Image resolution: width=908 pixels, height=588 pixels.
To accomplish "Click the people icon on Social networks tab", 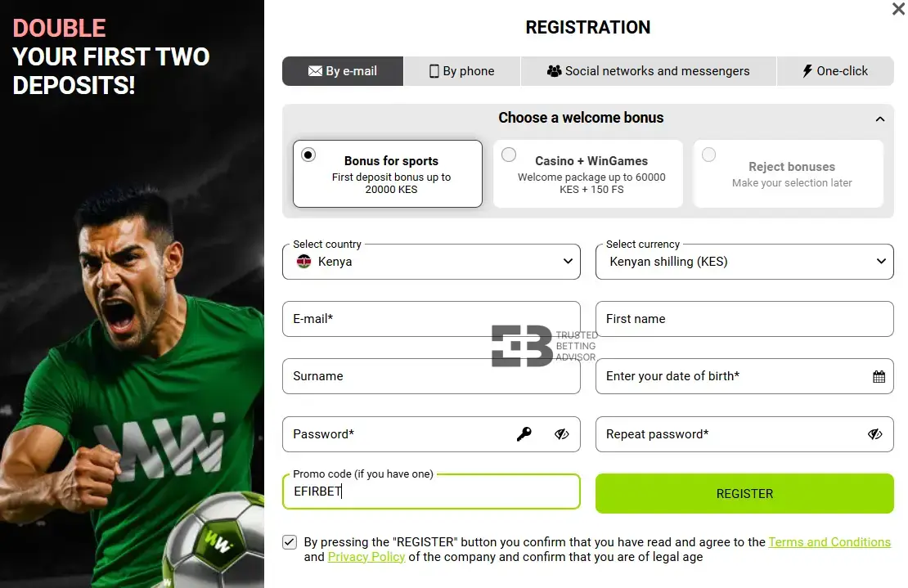I will (554, 71).
